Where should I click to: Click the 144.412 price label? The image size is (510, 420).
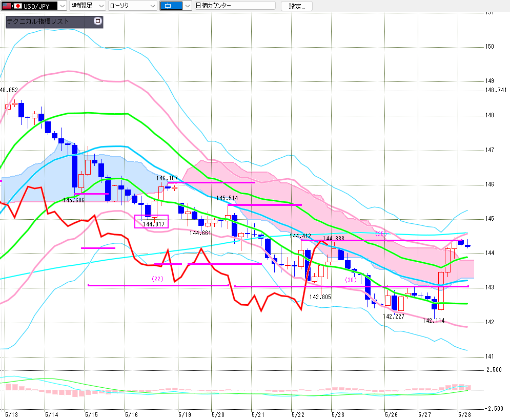coord(300,236)
